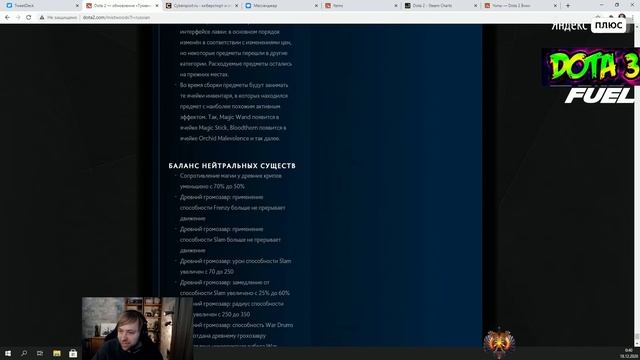Switch to the TweetDeck browser tab
This screenshot has width=640, height=360.
click(41, 6)
